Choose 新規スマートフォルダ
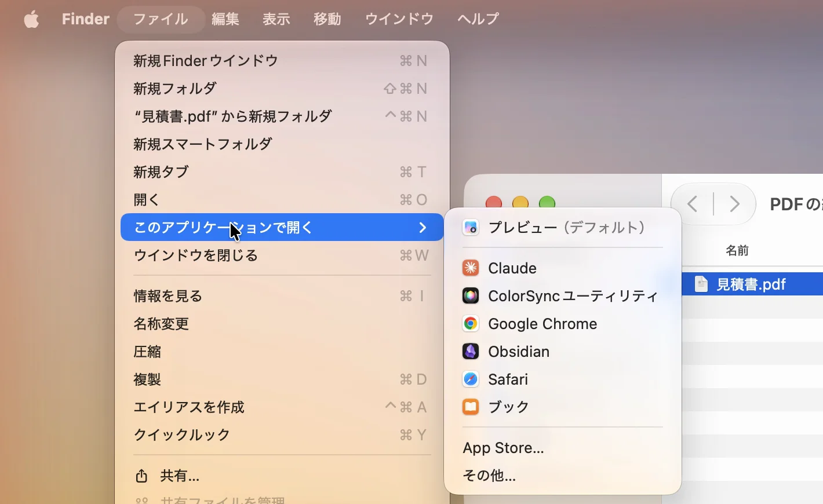This screenshot has height=504, width=823. (282, 144)
